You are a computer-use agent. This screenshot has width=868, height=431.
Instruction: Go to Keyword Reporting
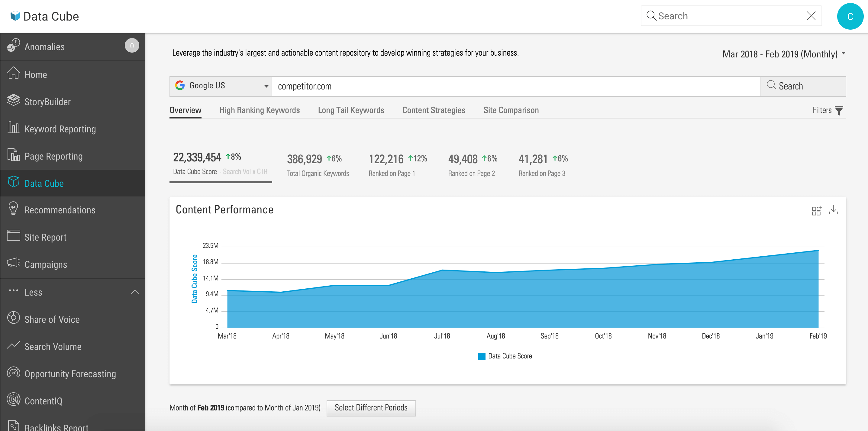pos(73,129)
